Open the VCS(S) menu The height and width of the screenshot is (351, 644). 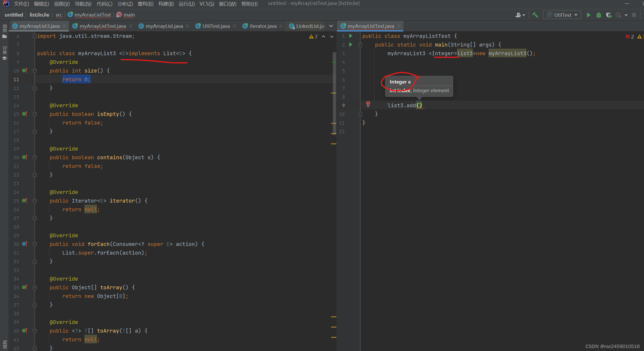pos(206,4)
